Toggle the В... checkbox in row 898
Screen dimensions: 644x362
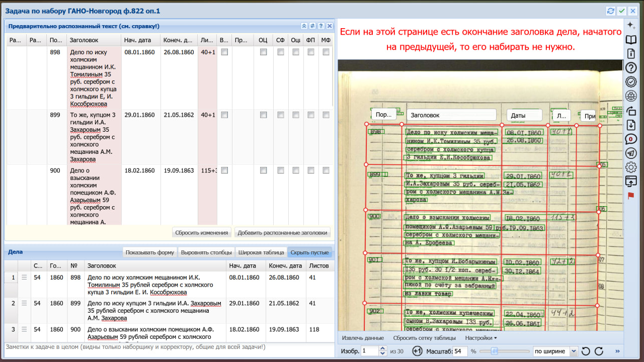(224, 52)
